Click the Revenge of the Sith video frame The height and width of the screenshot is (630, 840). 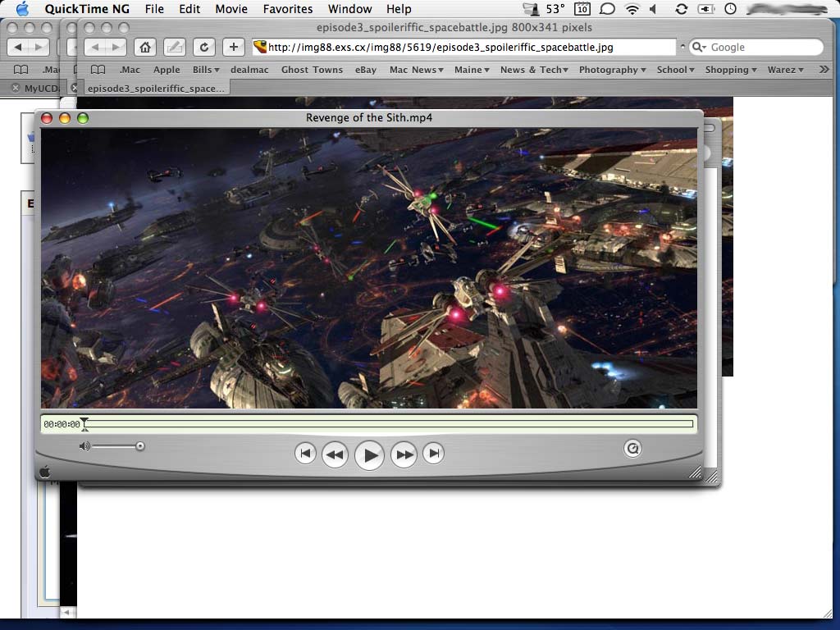click(x=369, y=268)
